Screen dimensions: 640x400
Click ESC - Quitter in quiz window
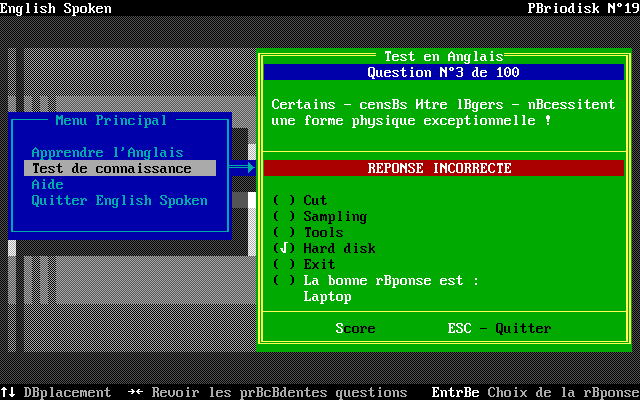coord(499,328)
